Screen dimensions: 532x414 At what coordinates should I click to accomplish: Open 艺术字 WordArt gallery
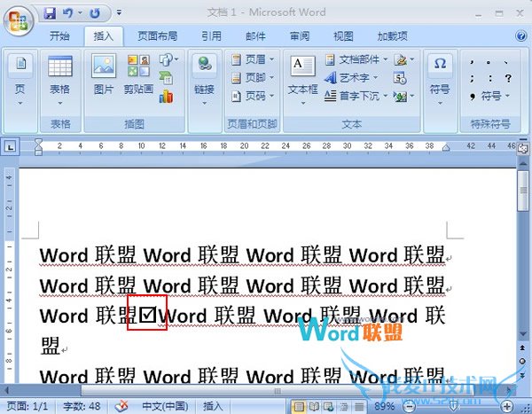coord(351,78)
